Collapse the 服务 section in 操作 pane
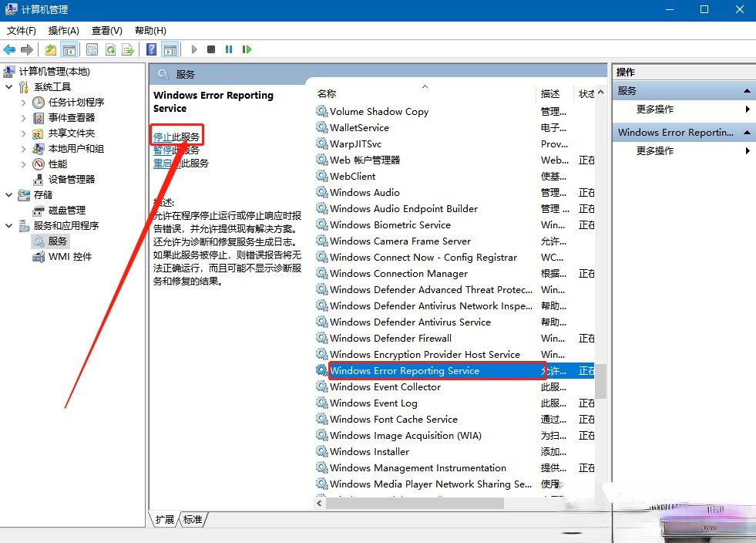This screenshot has height=543, width=756. [x=746, y=91]
